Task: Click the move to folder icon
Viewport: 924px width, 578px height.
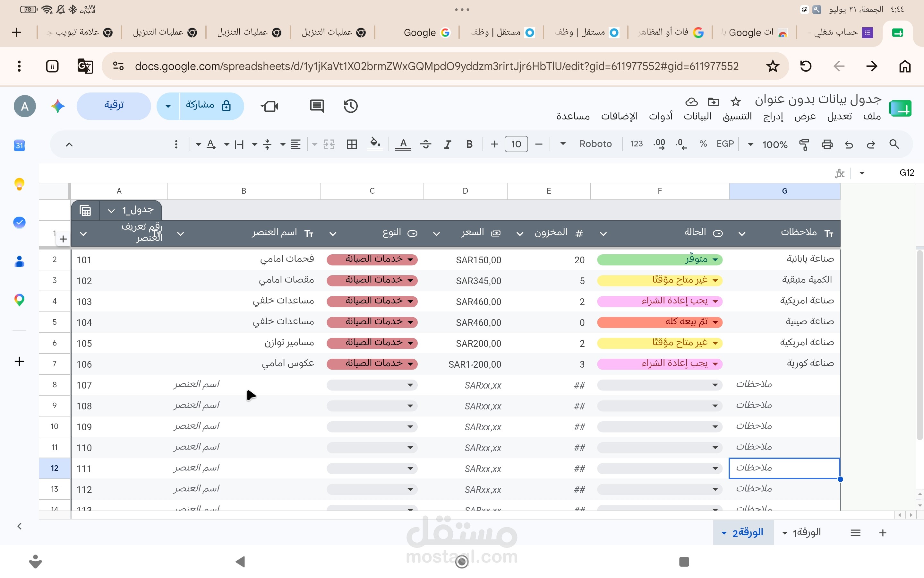Action: [x=713, y=101]
